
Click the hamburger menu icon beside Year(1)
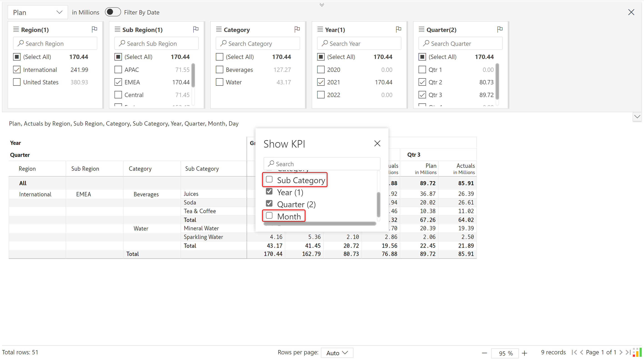[x=320, y=29]
